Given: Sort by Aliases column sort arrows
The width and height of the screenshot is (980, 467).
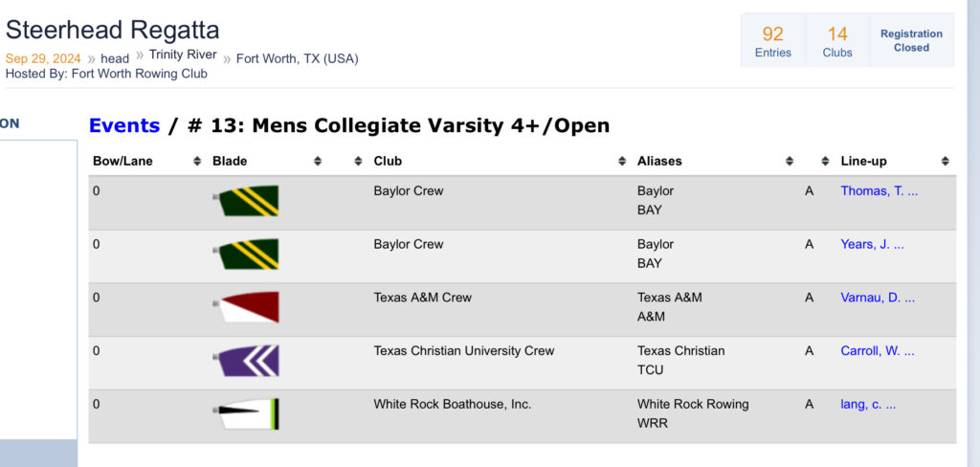Looking at the screenshot, I should [790, 162].
